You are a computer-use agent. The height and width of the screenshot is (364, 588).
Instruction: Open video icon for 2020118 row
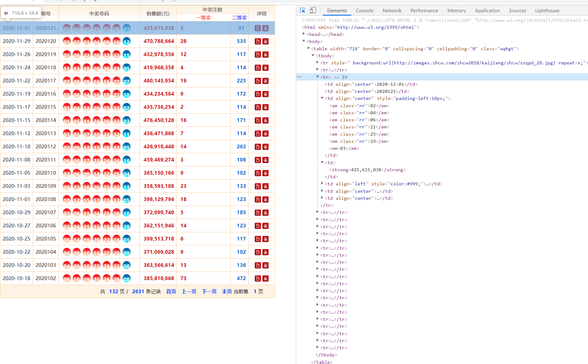(265, 68)
